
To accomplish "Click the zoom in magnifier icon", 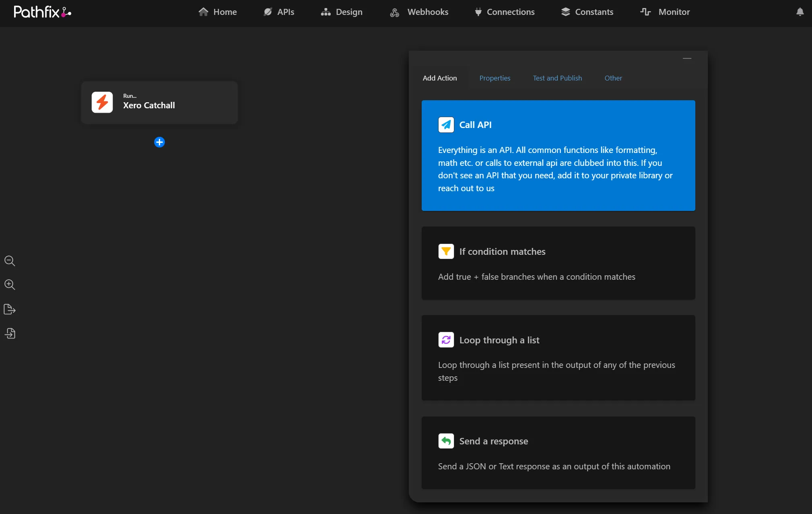I will (10, 285).
